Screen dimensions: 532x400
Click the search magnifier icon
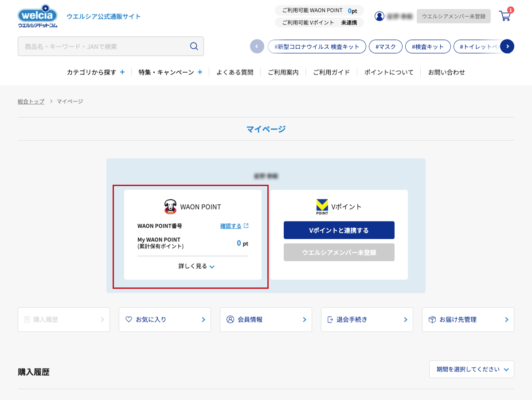pyautogui.click(x=194, y=46)
